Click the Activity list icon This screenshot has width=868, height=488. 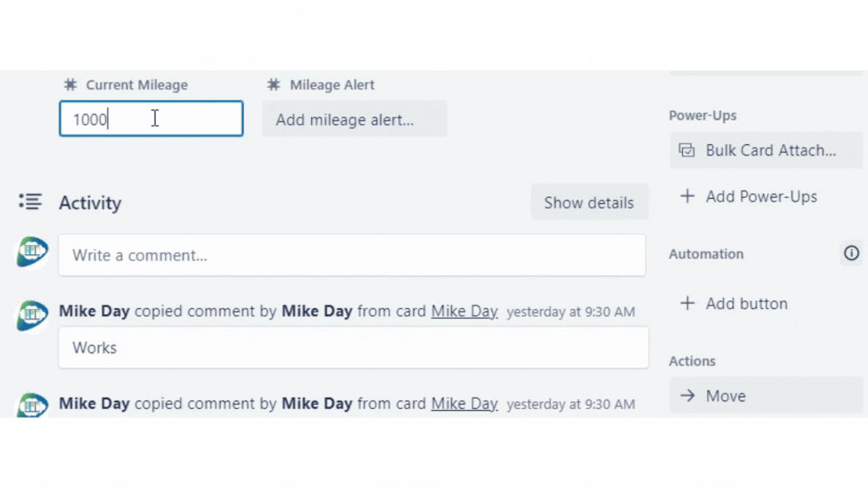(30, 201)
